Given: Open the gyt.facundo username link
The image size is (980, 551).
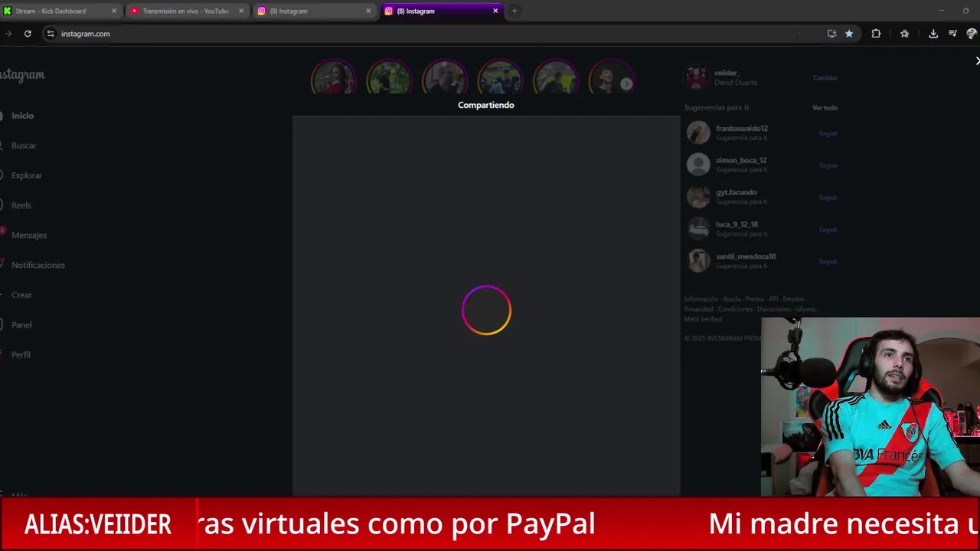Looking at the screenshot, I should (x=736, y=193).
